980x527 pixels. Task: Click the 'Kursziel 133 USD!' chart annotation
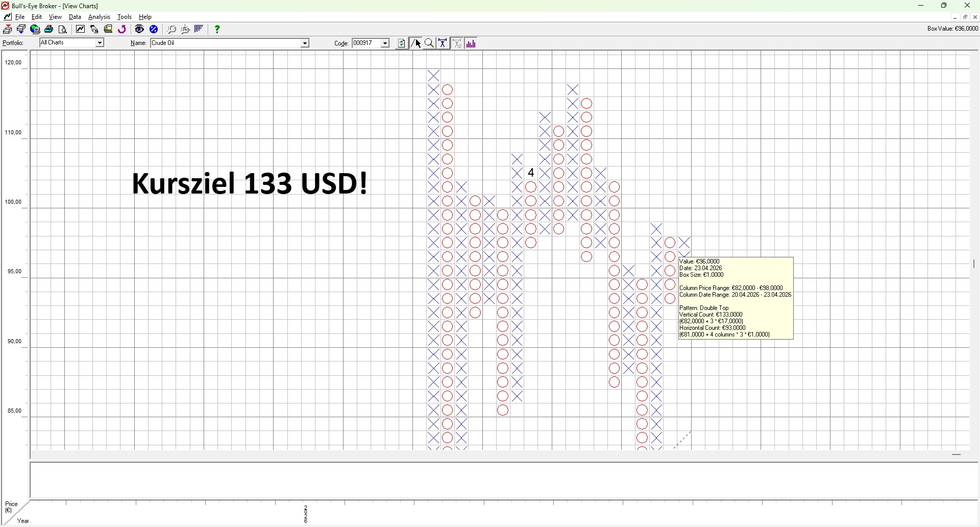point(250,183)
